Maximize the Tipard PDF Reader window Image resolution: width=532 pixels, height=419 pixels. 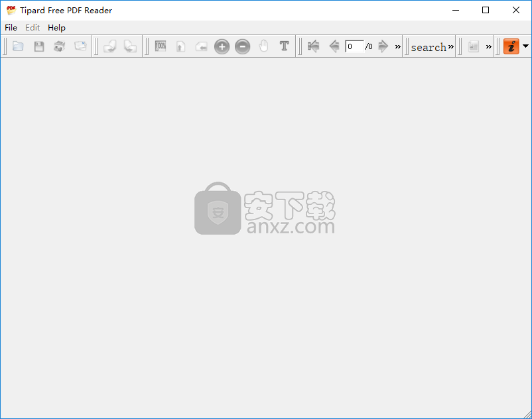point(486,10)
